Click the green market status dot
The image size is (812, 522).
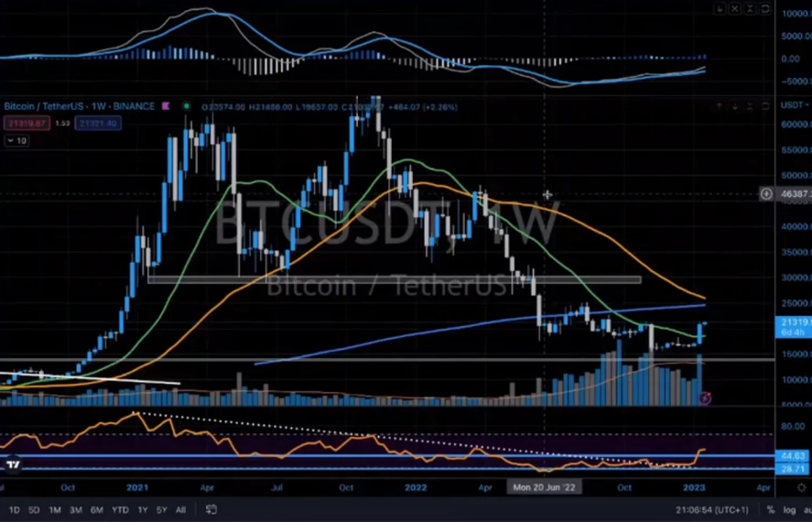point(186,106)
